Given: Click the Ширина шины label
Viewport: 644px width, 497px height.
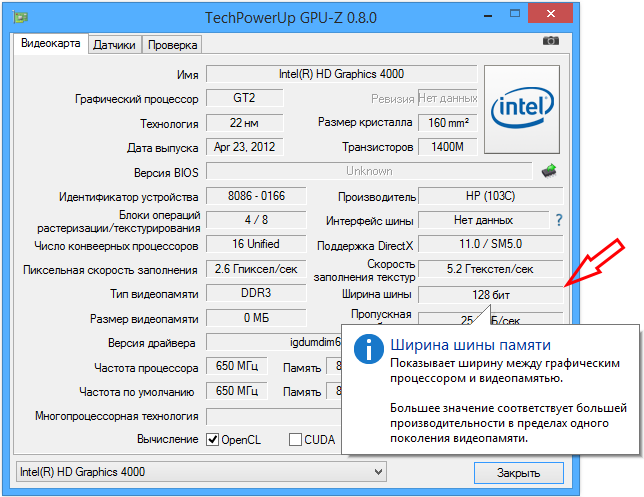Looking at the screenshot, I should 377,294.
